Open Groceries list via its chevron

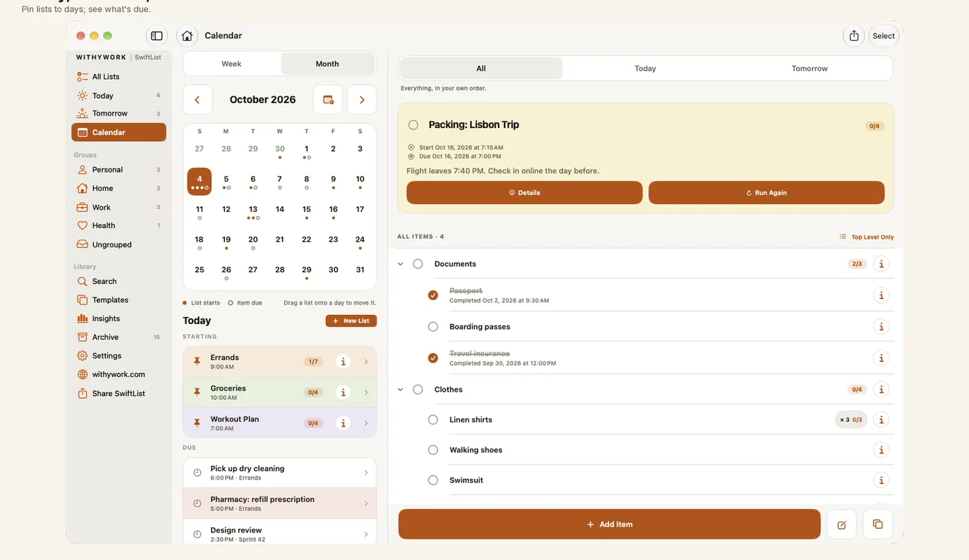coord(366,392)
